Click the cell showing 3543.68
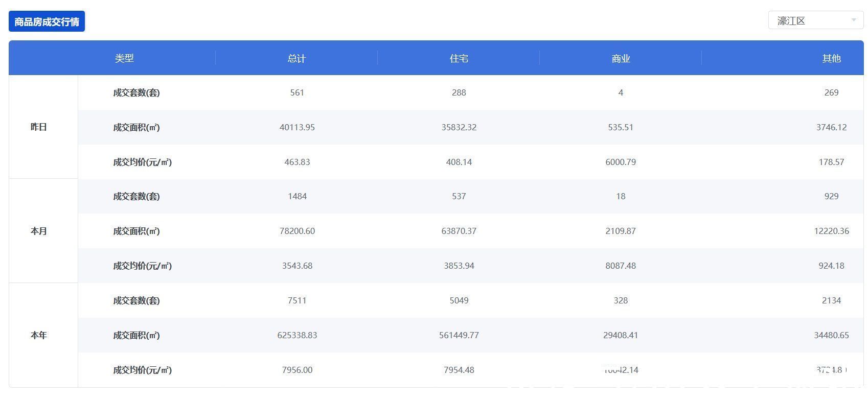868x400 pixels. (x=297, y=266)
